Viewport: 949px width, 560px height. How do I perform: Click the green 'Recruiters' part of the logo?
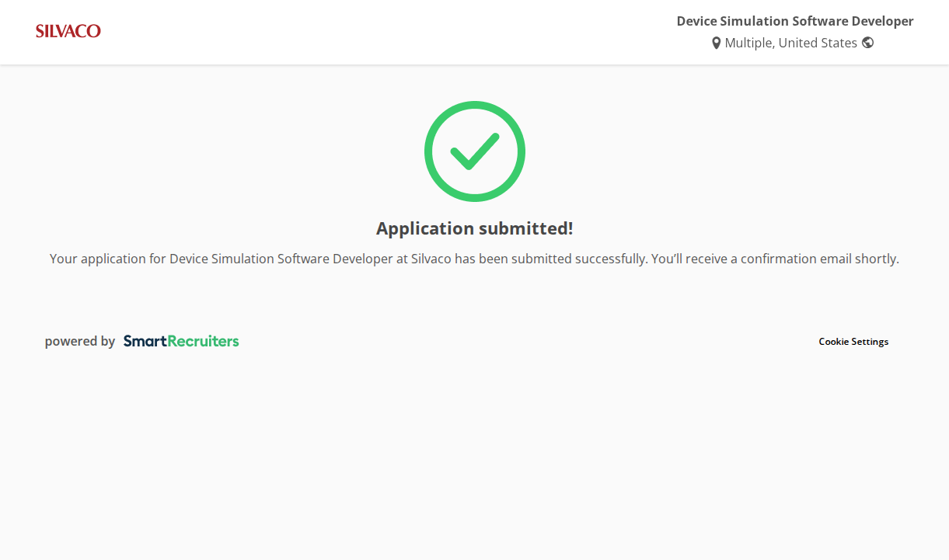204,341
